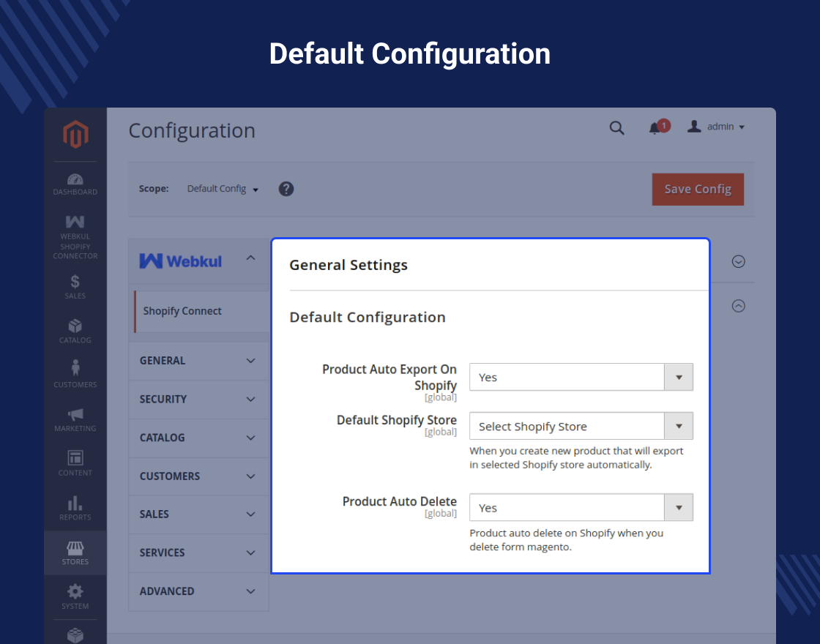
Task: Click the General Settings heading
Action: point(348,265)
